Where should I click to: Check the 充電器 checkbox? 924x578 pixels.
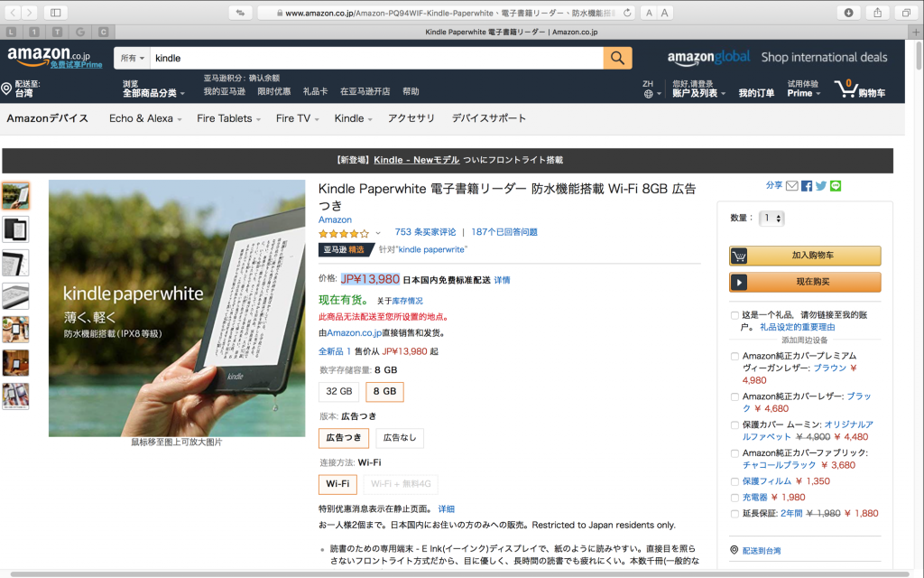pyautogui.click(x=735, y=498)
